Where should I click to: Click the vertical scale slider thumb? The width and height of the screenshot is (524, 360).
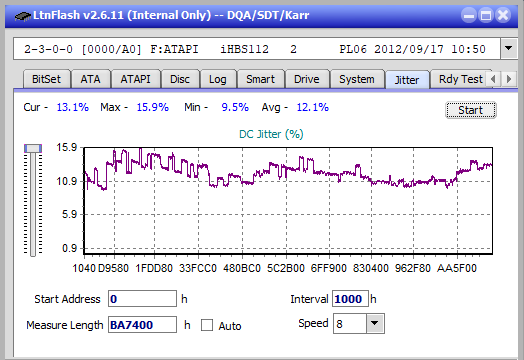click(x=33, y=148)
